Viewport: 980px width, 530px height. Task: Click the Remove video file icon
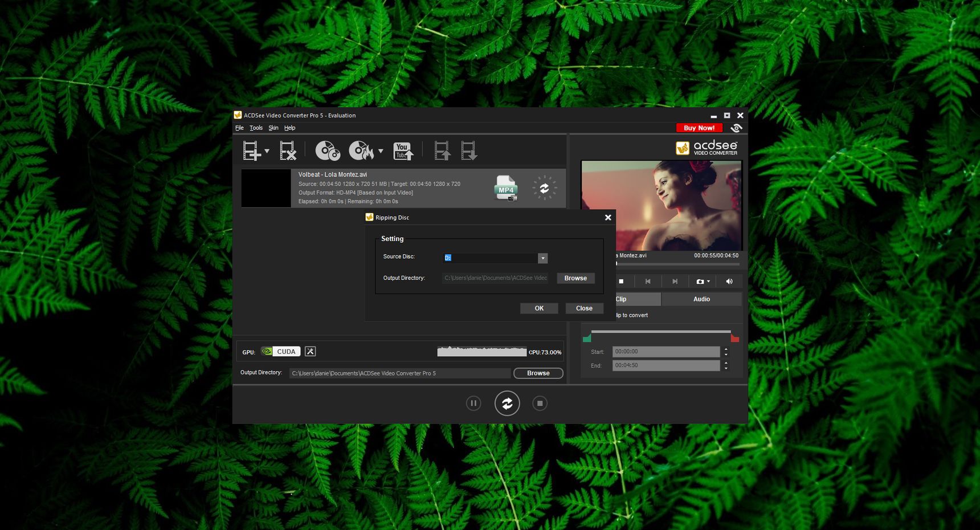click(288, 150)
